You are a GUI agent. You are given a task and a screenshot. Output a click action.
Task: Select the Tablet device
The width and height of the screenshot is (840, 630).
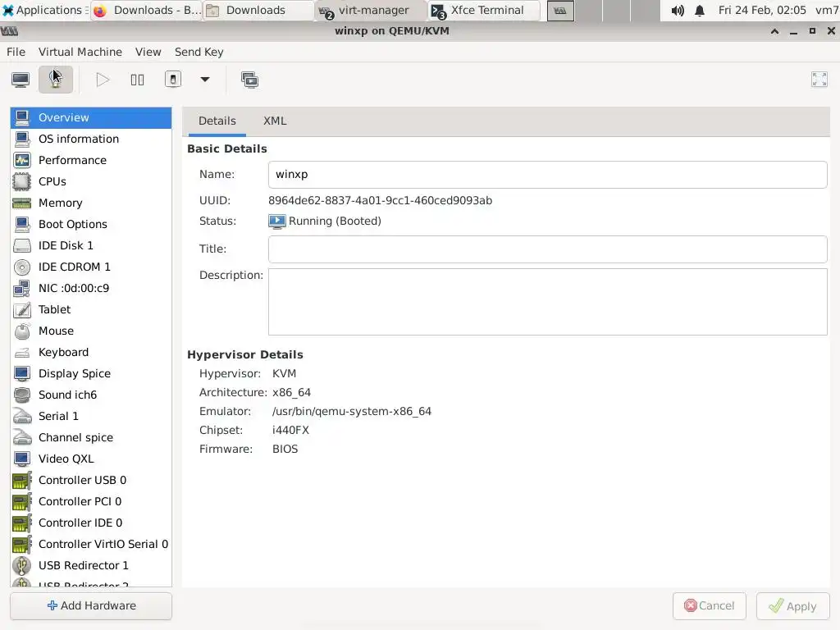[x=91, y=309]
